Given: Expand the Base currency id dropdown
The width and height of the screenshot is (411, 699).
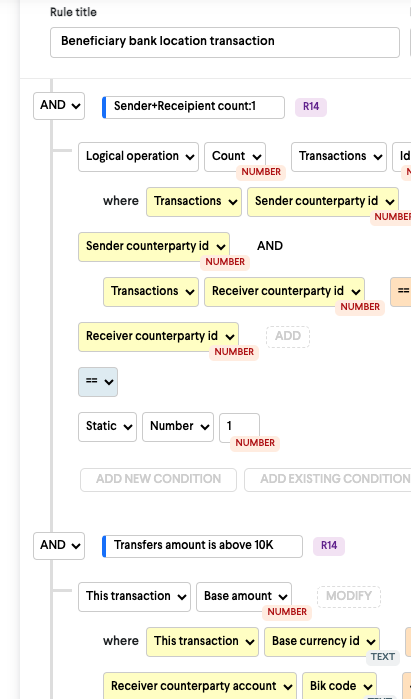Looking at the screenshot, I should tap(322, 642).
